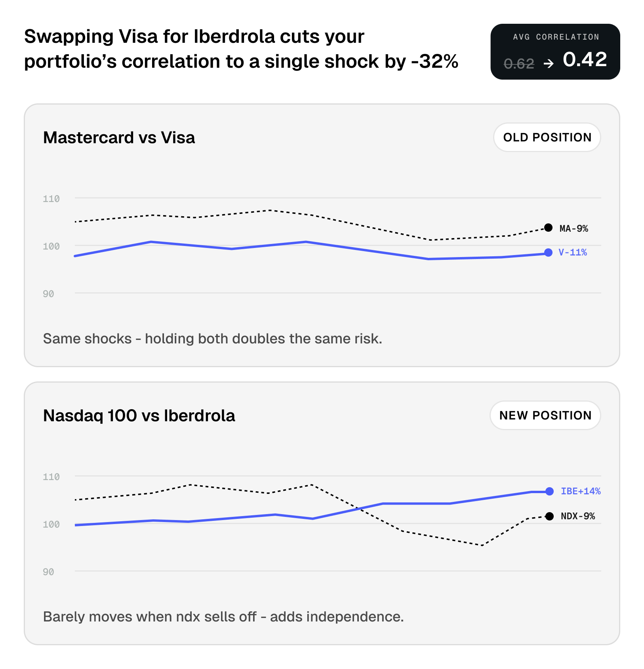This screenshot has height=669, width=644.
Task: Click the arrow icon in correlation card
Action: [x=549, y=63]
